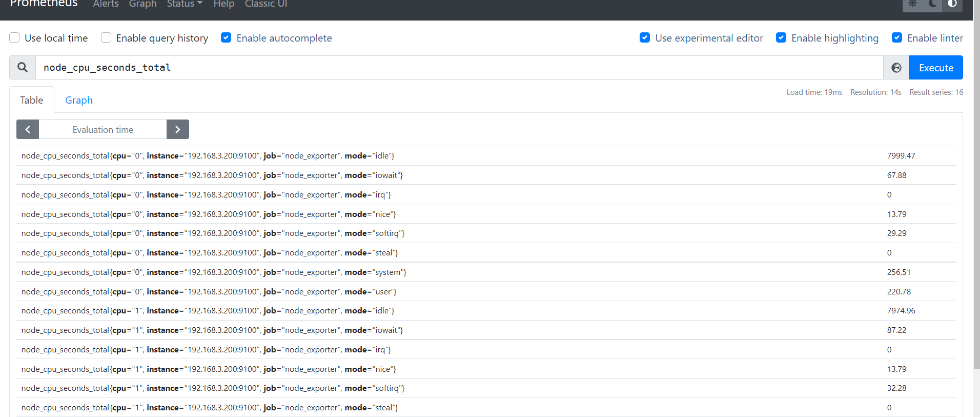Open the Status dropdown in navbar
This screenshot has width=980, height=417.
tap(185, 4)
